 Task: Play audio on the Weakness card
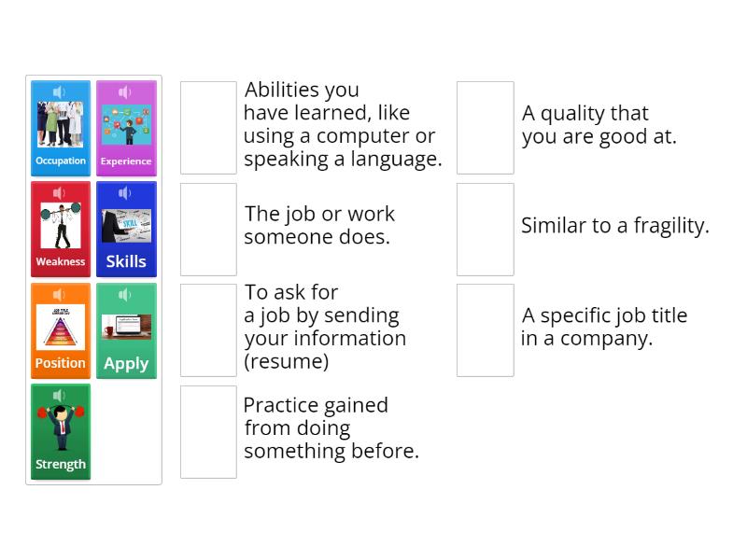coord(60,192)
